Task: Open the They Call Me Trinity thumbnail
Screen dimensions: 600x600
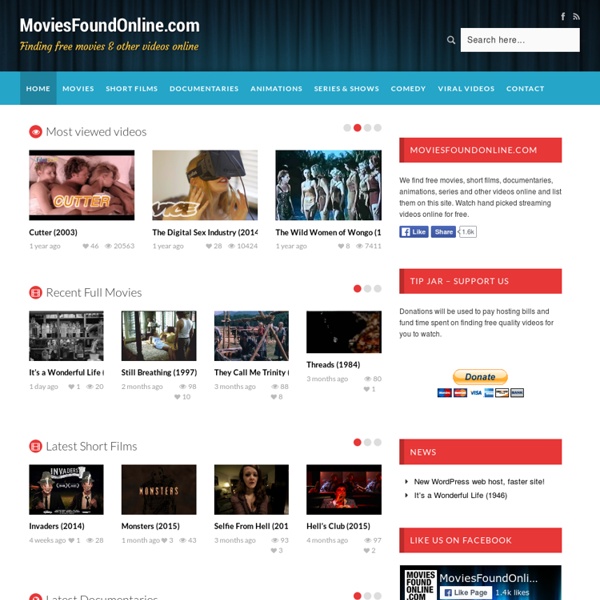Action: tap(251, 336)
